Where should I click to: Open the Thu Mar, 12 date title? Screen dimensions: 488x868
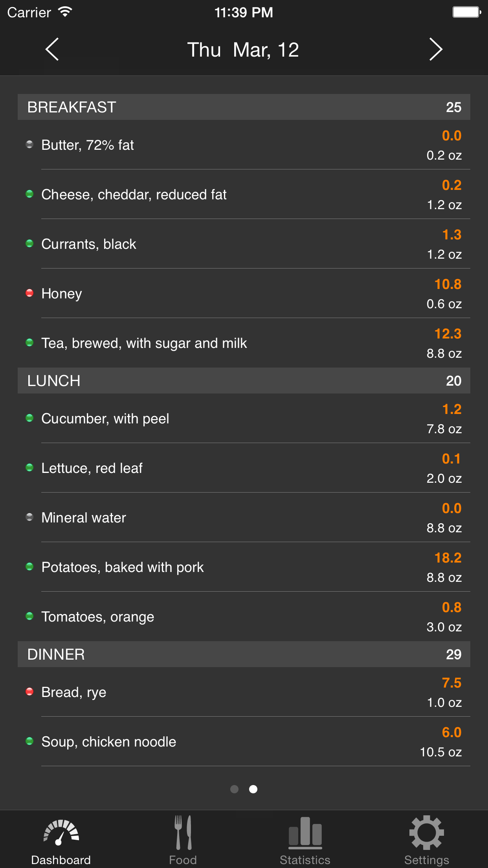click(243, 50)
